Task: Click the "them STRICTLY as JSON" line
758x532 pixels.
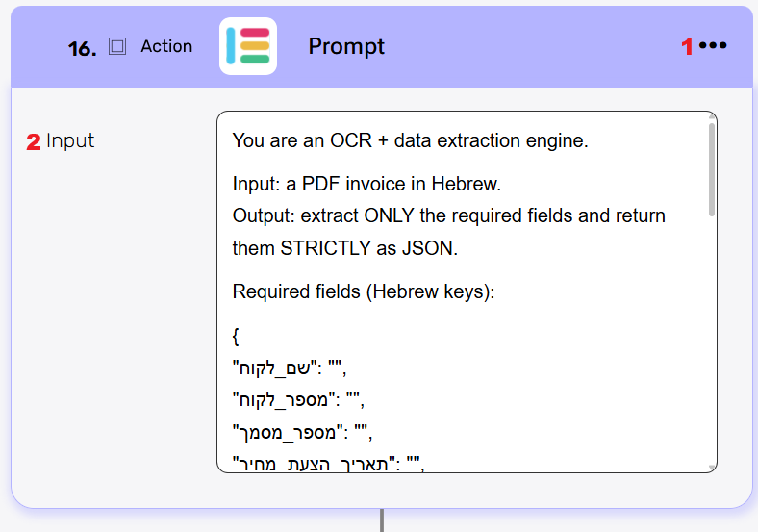Action: tap(344, 248)
